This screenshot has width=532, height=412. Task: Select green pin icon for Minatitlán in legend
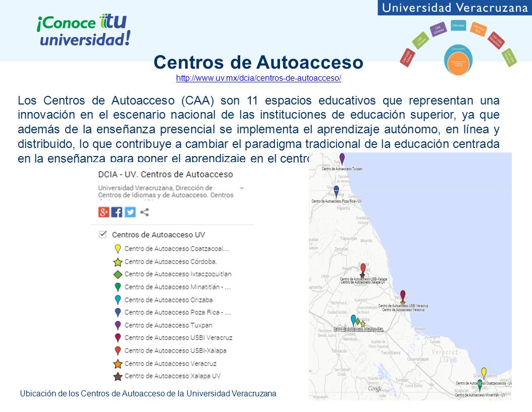[118, 287]
